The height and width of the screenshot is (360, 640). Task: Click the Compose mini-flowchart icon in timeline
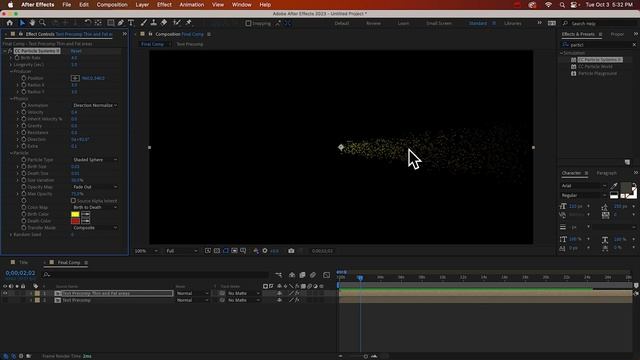tap(279, 275)
